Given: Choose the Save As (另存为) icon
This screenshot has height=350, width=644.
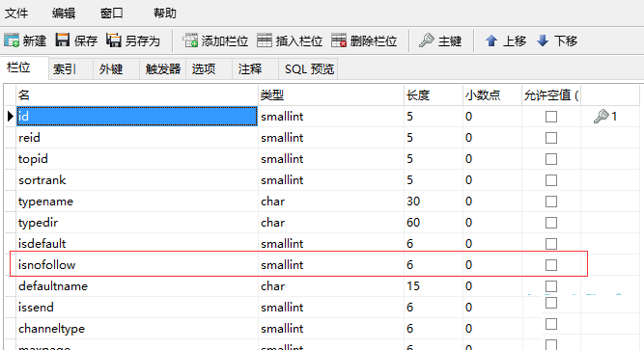Looking at the screenshot, I should pyautogui.click(x=114, y=40).
